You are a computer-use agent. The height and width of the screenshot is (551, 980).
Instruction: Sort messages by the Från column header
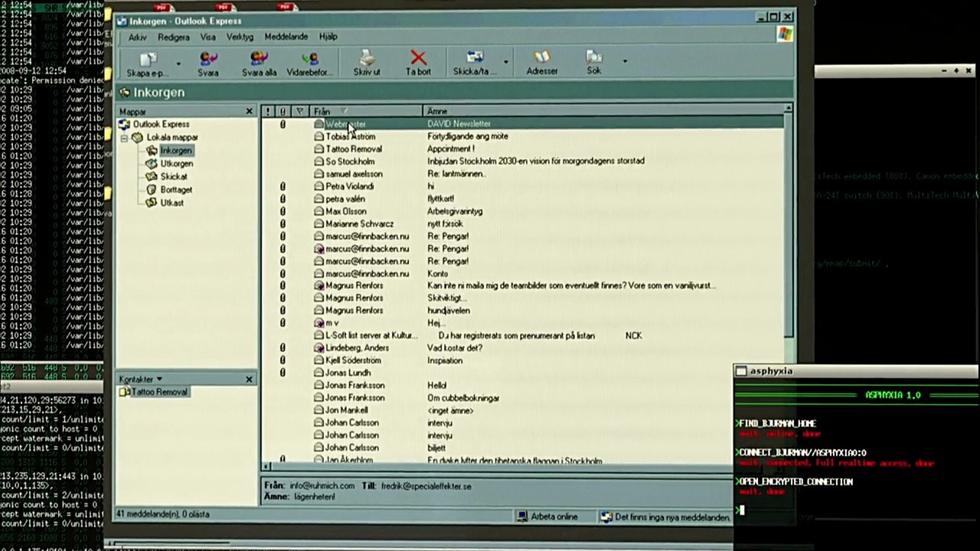tap(366, 112)
